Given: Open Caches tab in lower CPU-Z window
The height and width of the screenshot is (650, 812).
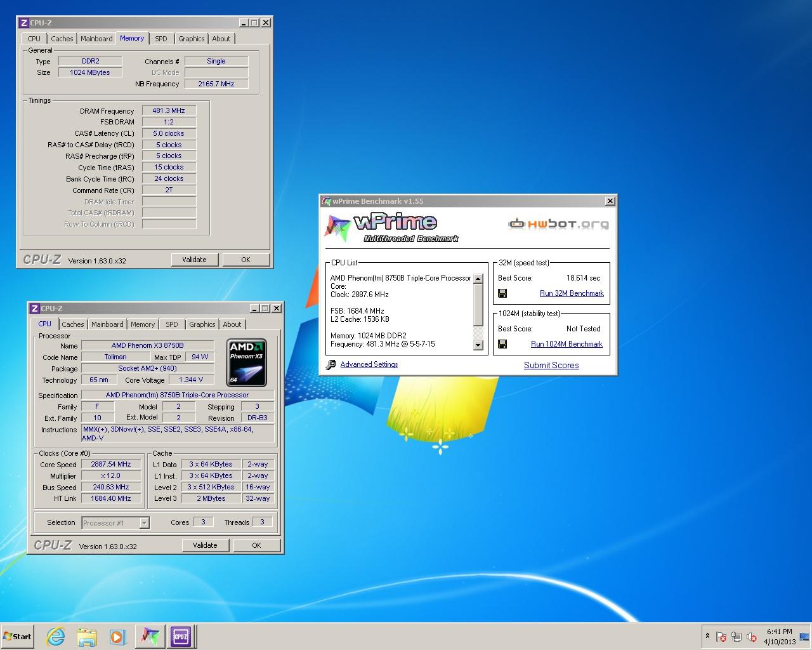Looking at the screenshot, I should [72, 324].
